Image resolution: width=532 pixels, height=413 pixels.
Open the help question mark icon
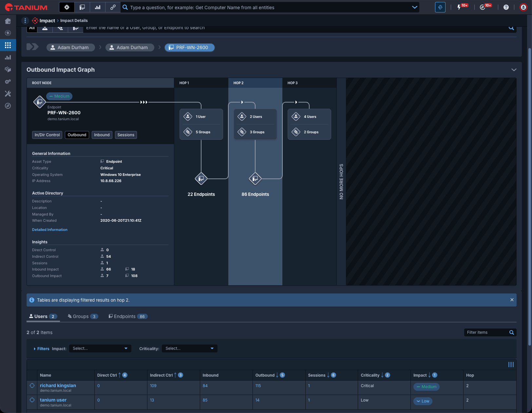(506, 7)
